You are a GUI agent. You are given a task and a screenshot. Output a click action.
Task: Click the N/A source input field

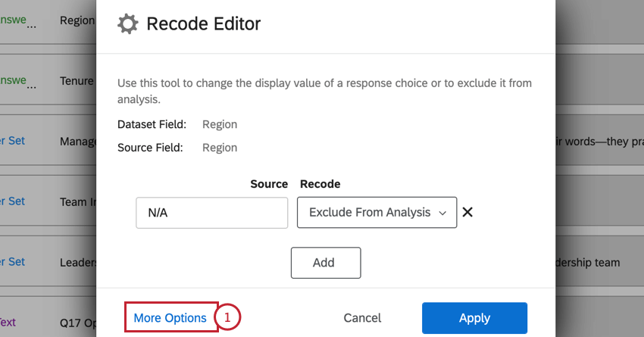211,213
